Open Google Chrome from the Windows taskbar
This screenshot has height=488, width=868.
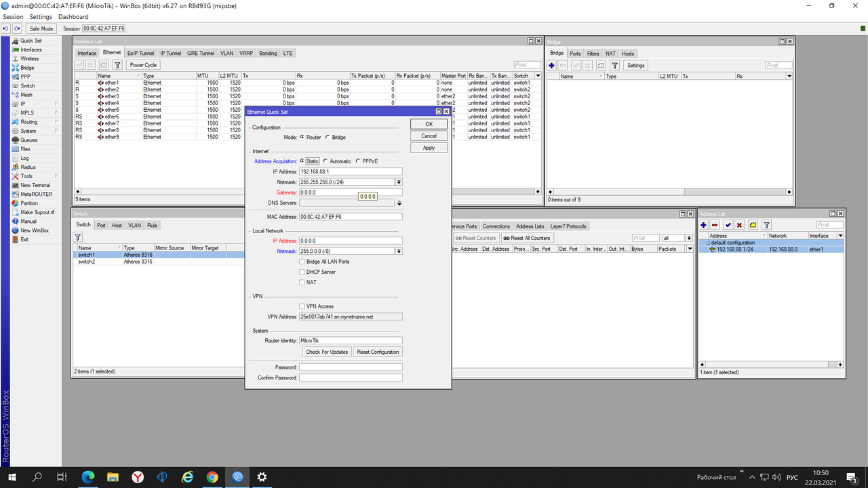click(x=212, y=477)
